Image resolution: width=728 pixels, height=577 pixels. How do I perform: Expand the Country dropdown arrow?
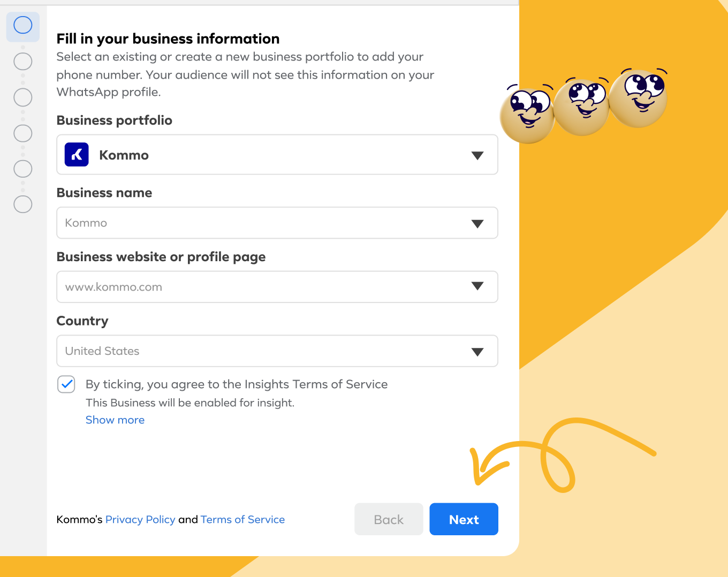477,352
